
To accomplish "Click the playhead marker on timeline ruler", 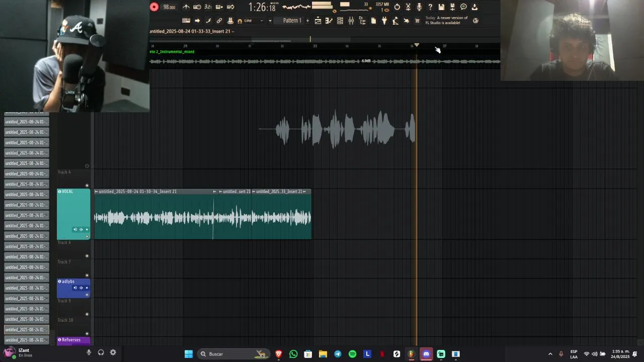I will click(417, 46).
